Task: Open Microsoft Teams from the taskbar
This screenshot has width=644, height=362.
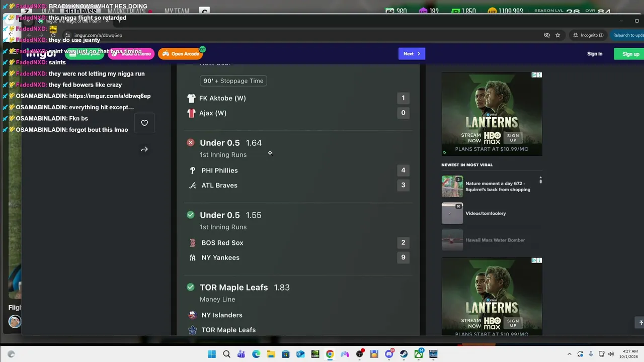Action: point(241,354)
